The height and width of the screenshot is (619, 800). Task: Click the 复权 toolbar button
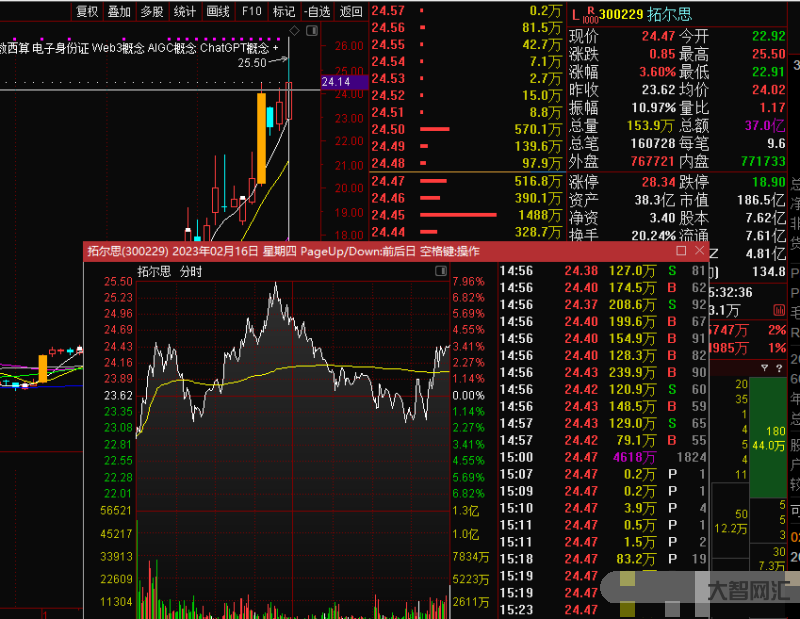(88, 12)
